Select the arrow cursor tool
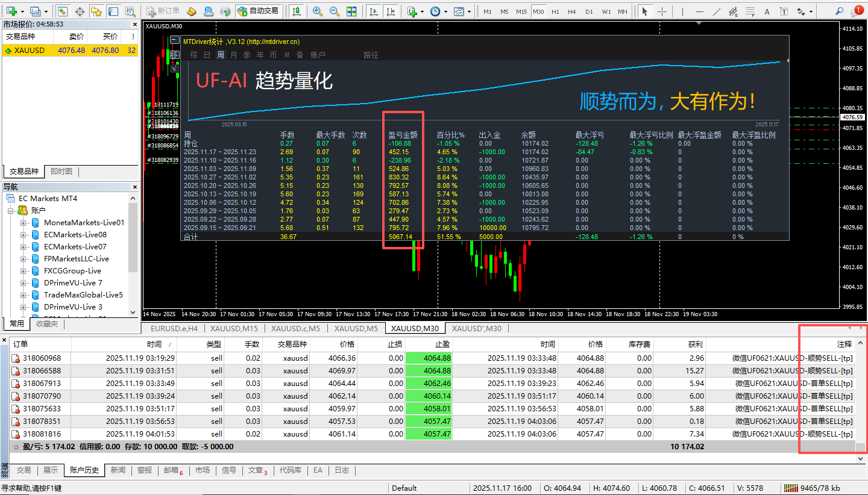This screenshot has height=495, width=868. [x=644, y=11]
